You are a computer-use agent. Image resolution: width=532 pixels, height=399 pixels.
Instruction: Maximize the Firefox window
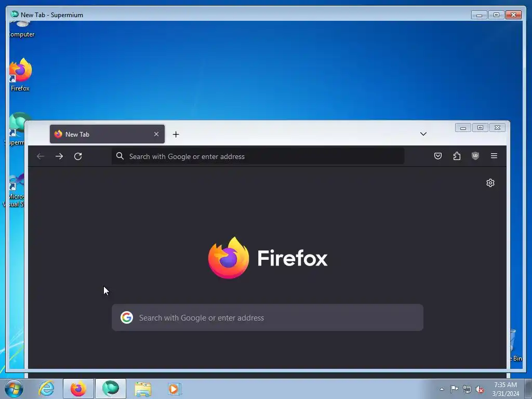pos(480,128)
